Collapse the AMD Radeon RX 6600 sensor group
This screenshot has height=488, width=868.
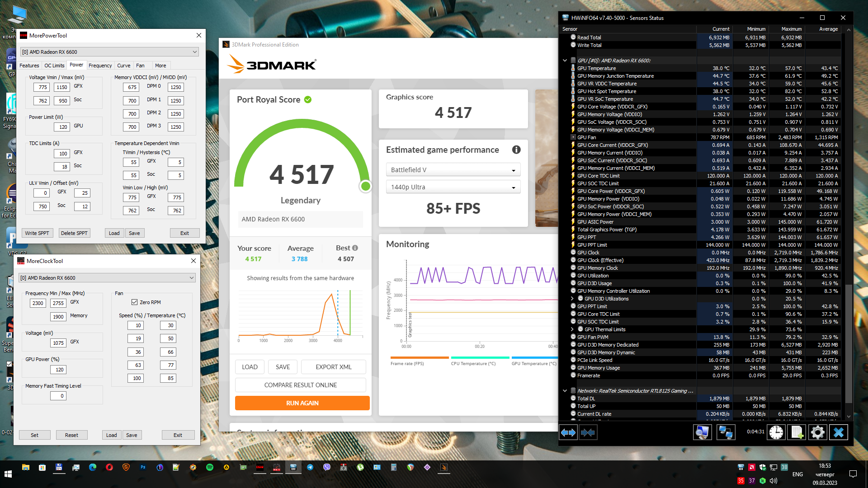tap(565, 61)
